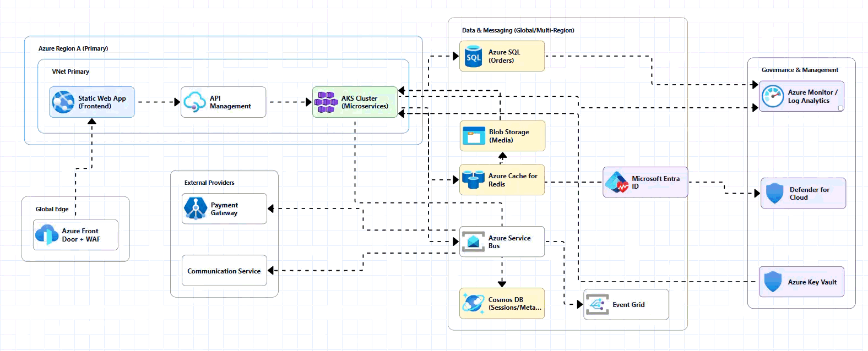Click the 'Defender for Cloud' label
868x351 pixels.
point(809,194)
